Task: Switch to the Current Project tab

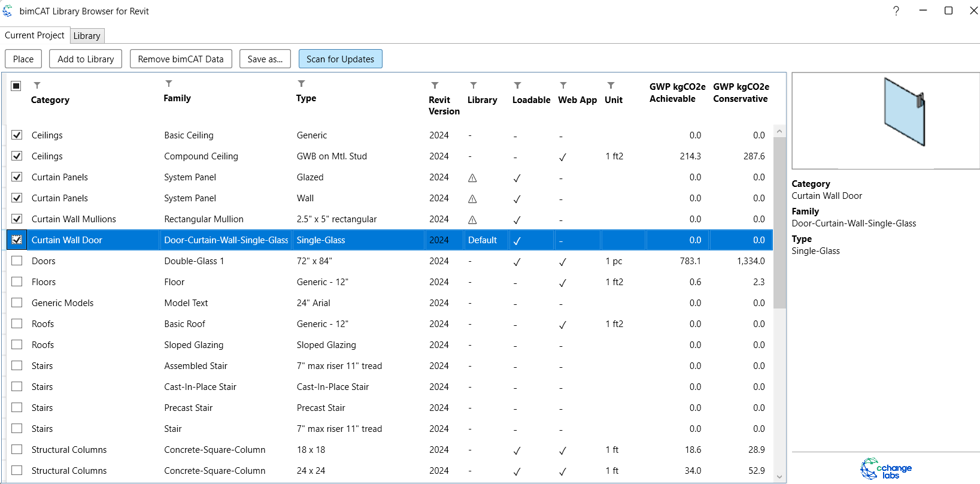Action: (35, 35)
